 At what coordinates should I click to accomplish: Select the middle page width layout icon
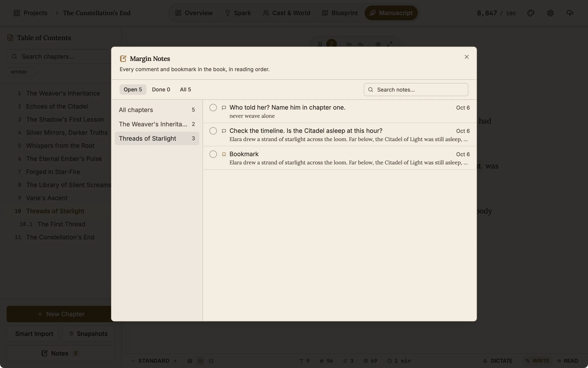point(200,361)
